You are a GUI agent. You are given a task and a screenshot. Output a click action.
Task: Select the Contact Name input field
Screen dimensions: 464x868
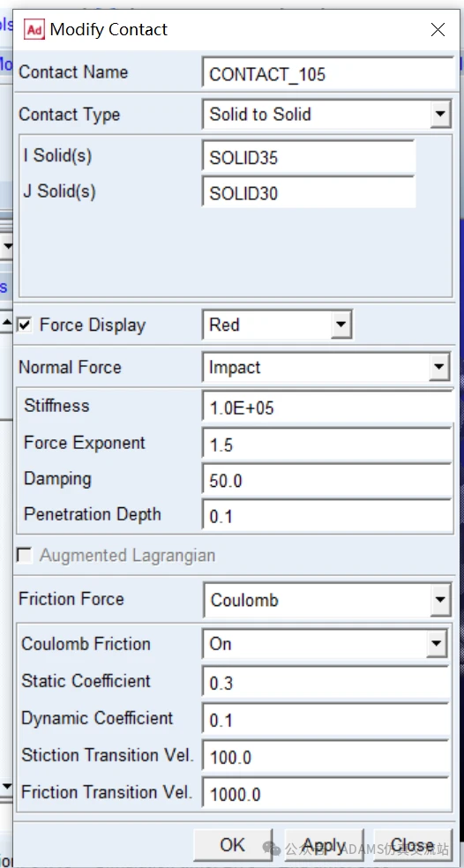pyautogui.click(x=328, y=73)
